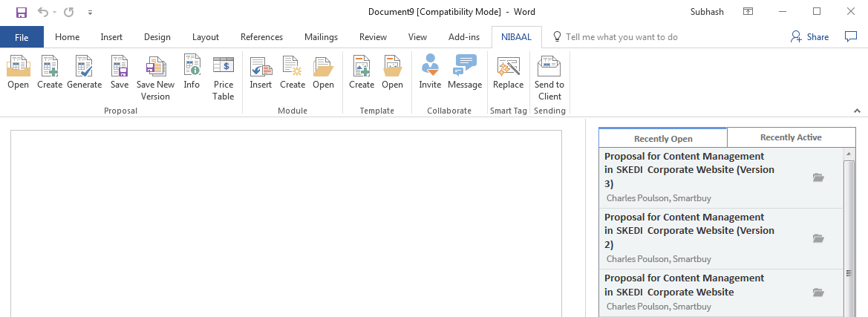The height and width of the screenshot is (317, 868).
Task: Switch to the Layout tab
Action: click(x=206, y=37)
